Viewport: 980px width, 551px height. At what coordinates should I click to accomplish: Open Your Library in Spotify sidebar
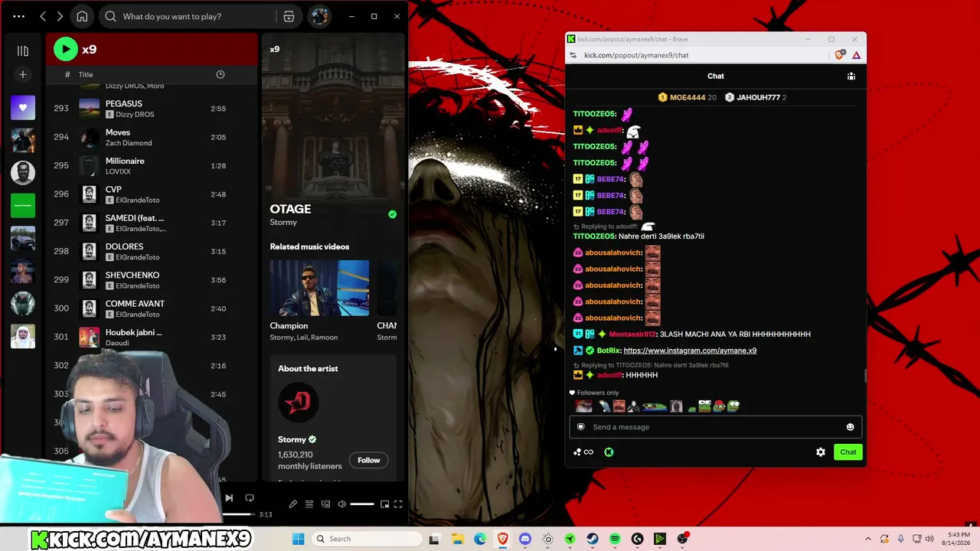click(23, 51)
